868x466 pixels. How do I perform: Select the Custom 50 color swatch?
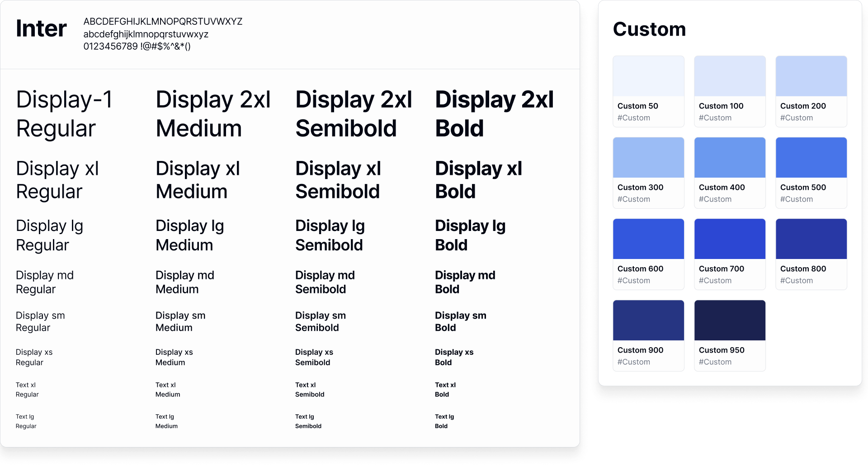pyautogui.click(x=648, y=76)
